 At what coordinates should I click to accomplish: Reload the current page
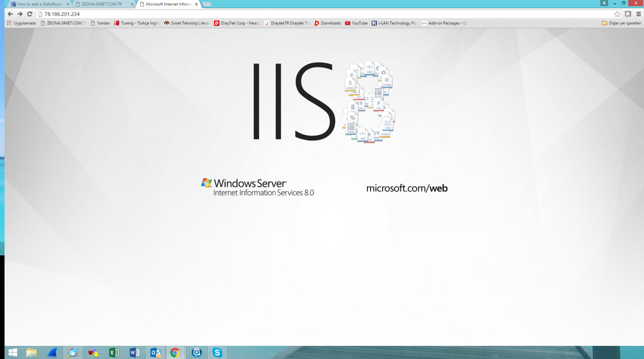30,14
